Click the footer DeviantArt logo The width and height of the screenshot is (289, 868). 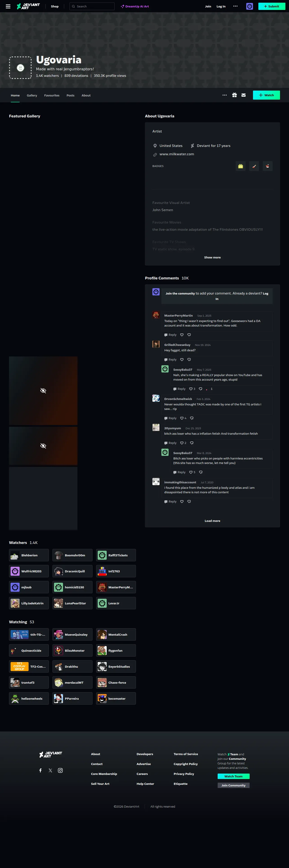[51, 754]
